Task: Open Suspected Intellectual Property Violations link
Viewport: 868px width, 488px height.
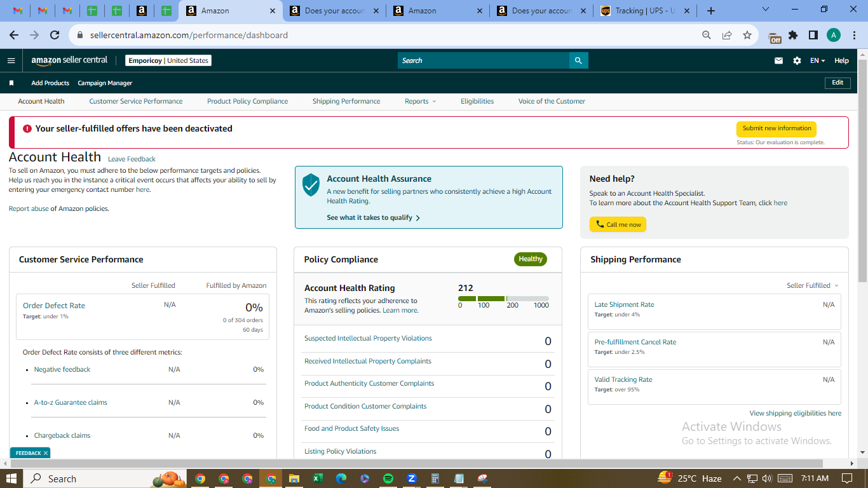Action: pos(368,339)
